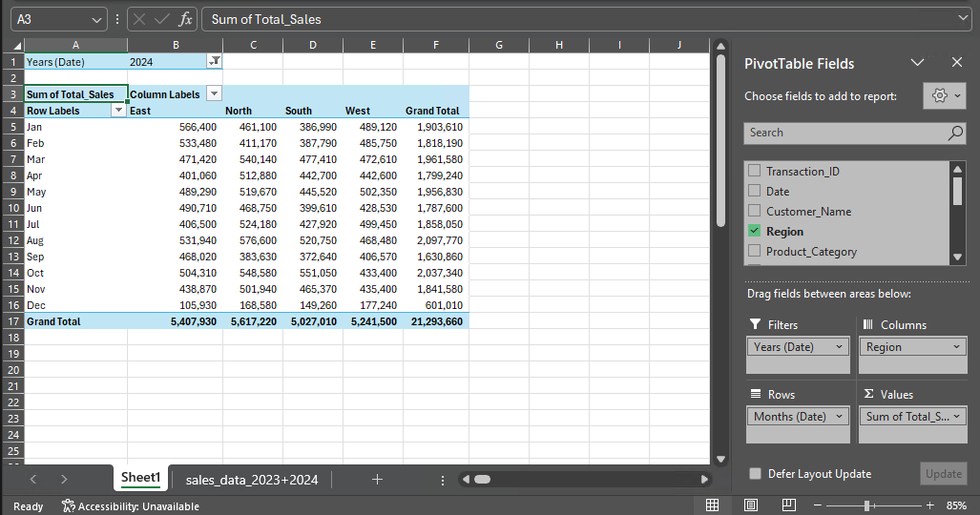Open the Column Labels filter dropdown
The width and height of the screenshot is (980, 515).
214,94
